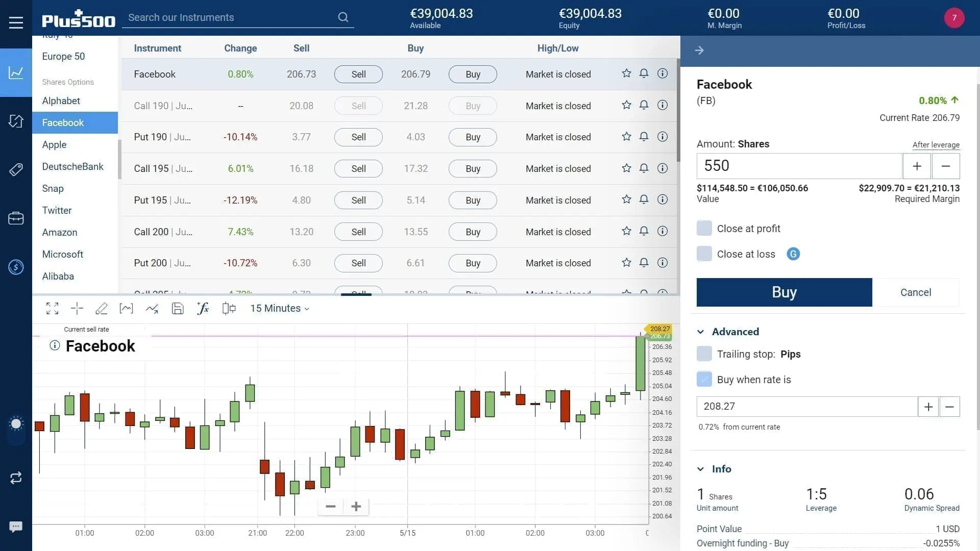The width and height of the screenshot is (980, 551).
Task: Collapse the order panel with arrow
Action: pos(699,50)
